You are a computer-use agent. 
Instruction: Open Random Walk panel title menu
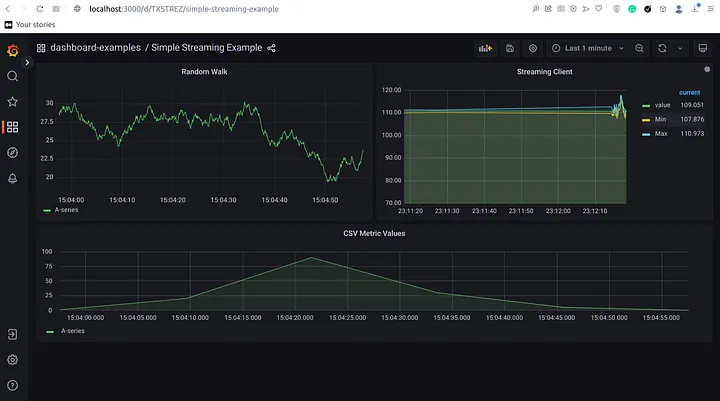coord(204,72)
